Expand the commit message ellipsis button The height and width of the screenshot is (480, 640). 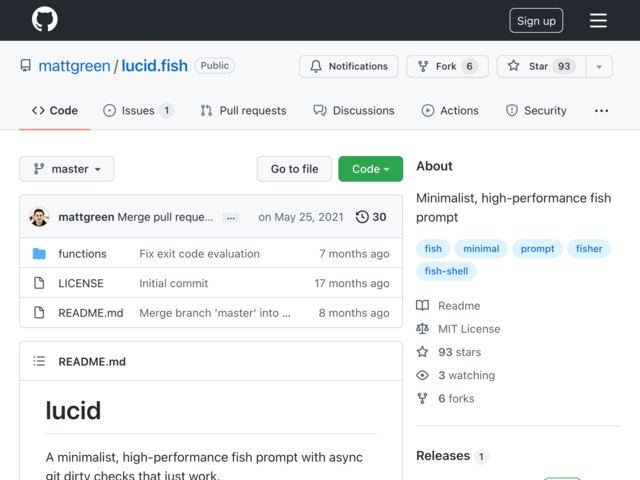(x=231, y=218)
